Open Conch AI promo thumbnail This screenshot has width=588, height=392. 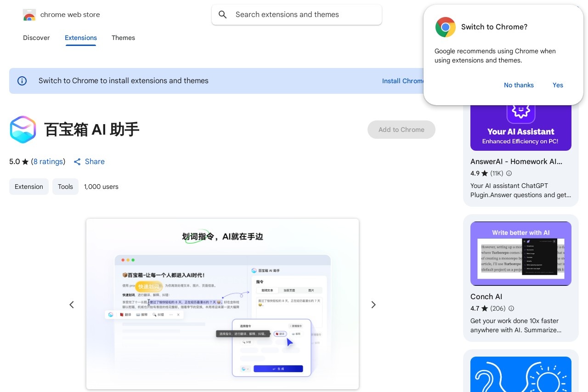[x=521, y=254]
